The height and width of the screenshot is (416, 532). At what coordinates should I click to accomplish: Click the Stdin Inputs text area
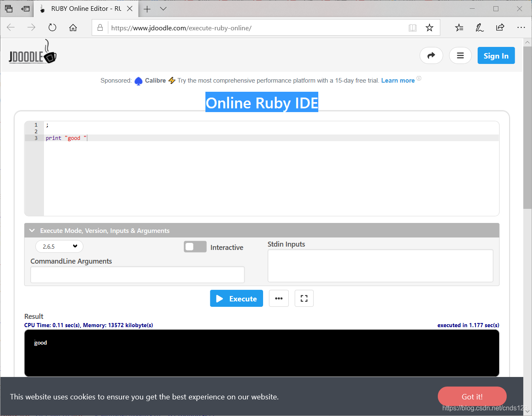[380, 266]
